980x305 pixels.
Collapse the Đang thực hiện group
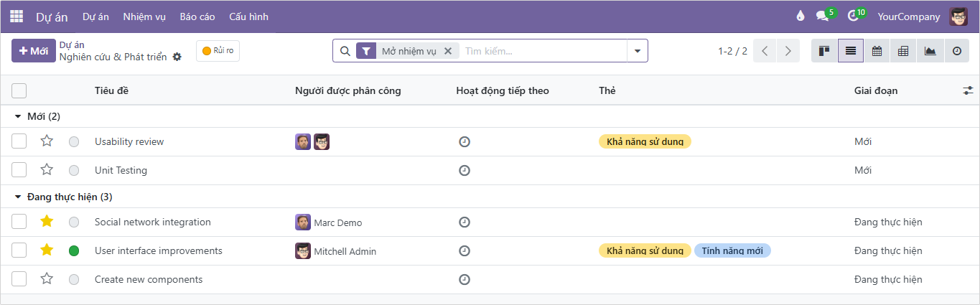point(18,197)
